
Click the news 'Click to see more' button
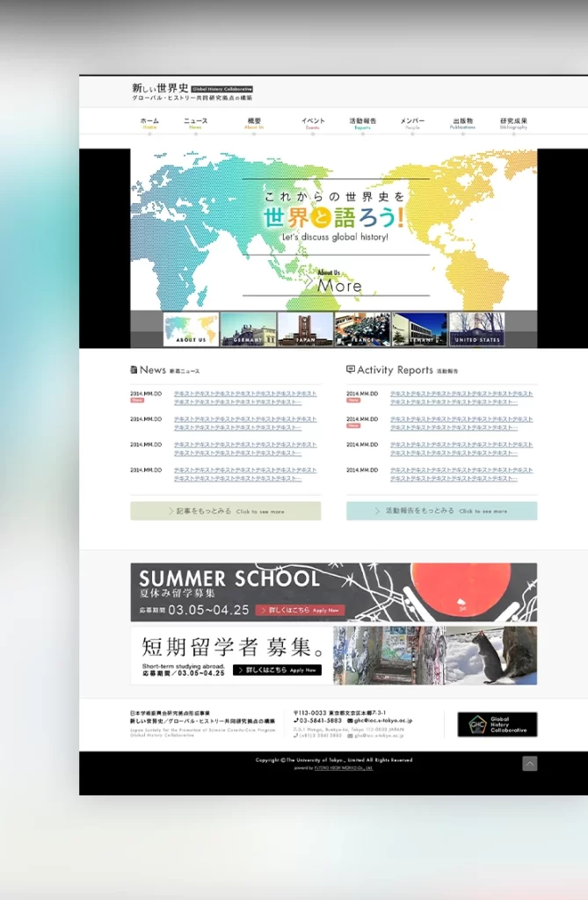tap(226, 511)
